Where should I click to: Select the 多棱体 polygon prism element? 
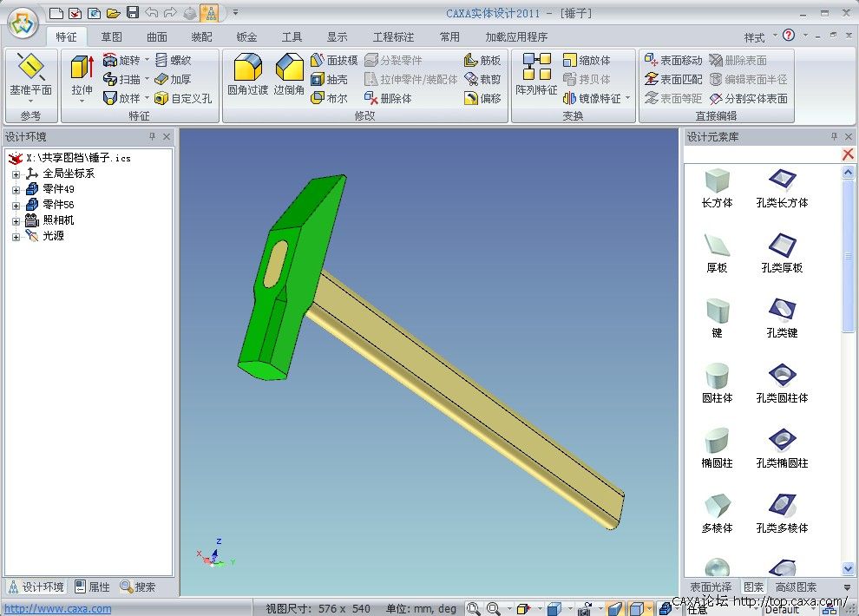(717, 514)
